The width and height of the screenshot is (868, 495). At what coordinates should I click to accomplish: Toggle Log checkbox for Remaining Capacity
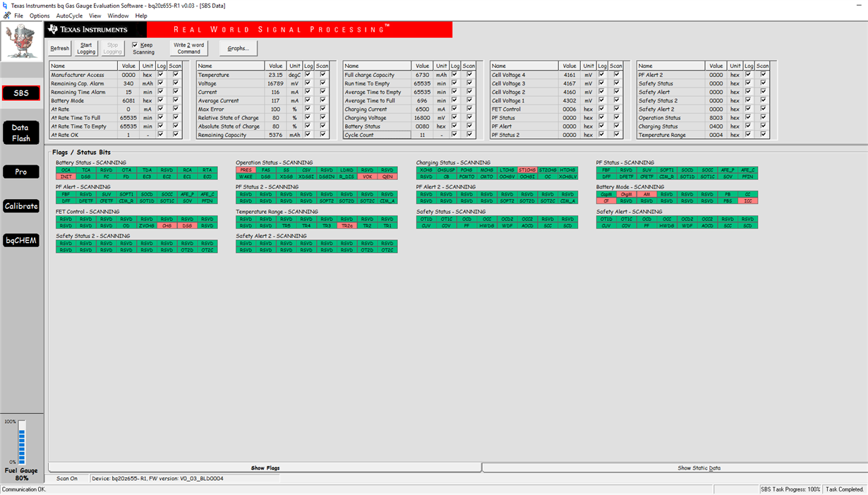pos(308,134)
